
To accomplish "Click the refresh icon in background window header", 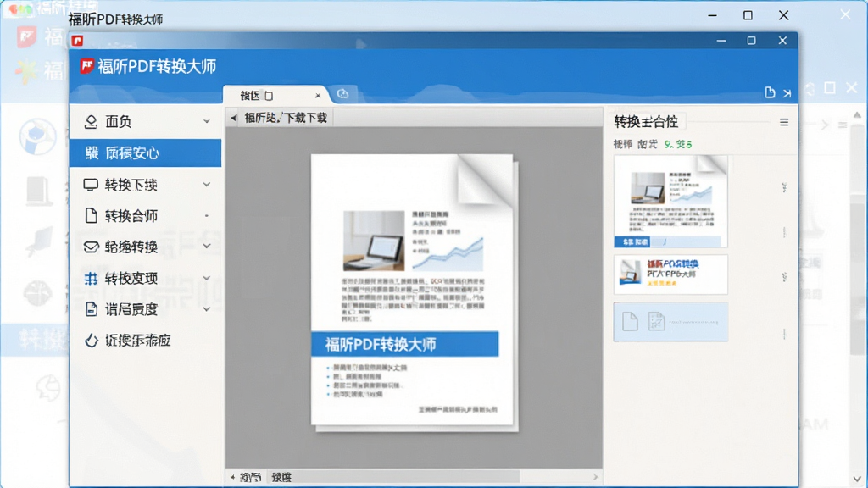I will point(810,88).
